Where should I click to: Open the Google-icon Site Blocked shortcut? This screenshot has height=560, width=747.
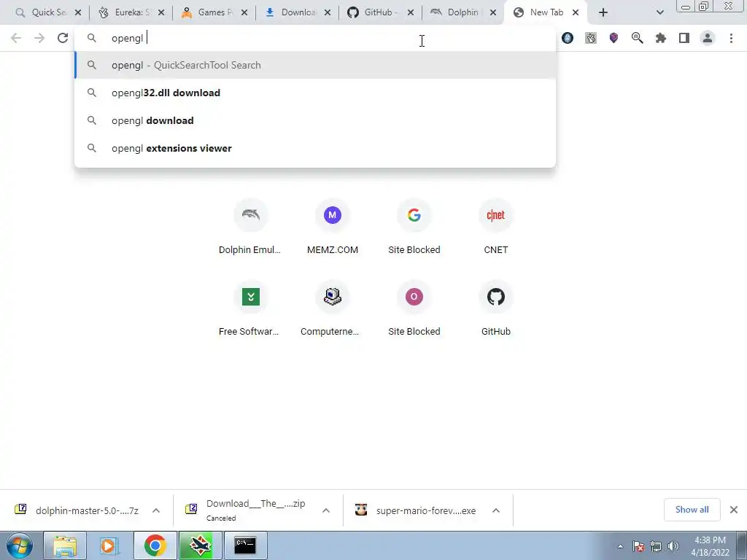click(x=414, y=228)
